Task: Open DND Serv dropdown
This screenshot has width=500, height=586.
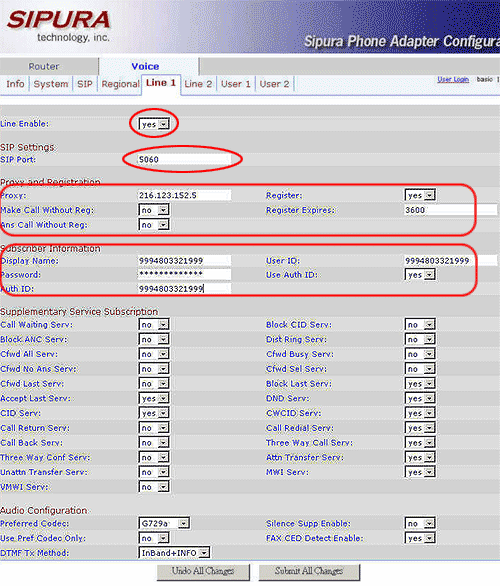Action: (420, 398)
